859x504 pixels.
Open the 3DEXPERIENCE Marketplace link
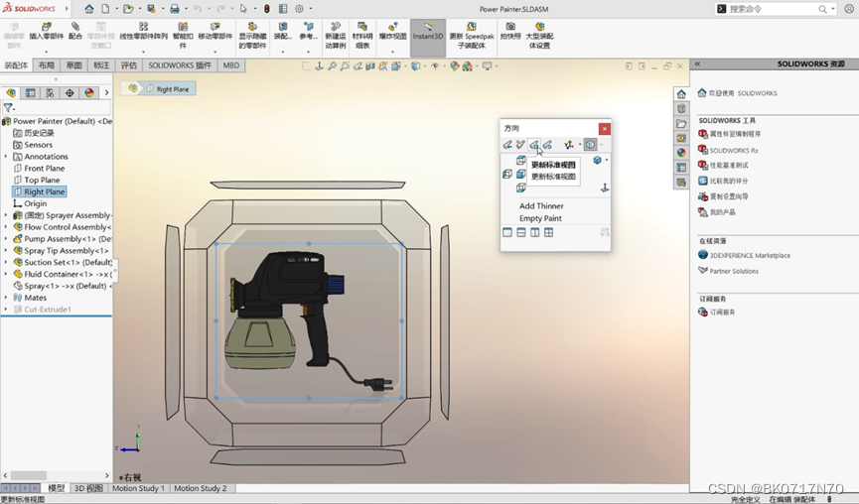(x=750, y=256)
